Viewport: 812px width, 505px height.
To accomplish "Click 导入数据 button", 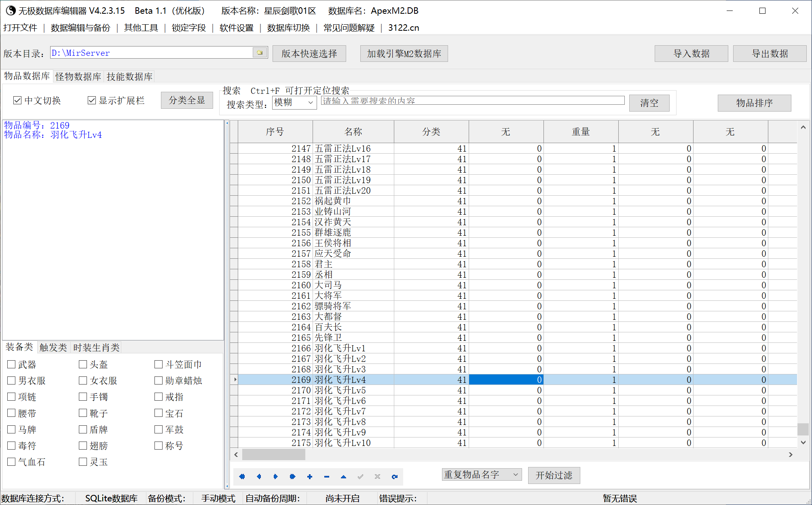I will (691, 53).
